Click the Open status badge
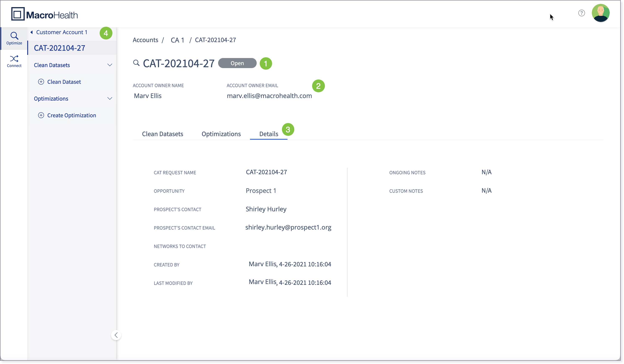 point(237,63)
